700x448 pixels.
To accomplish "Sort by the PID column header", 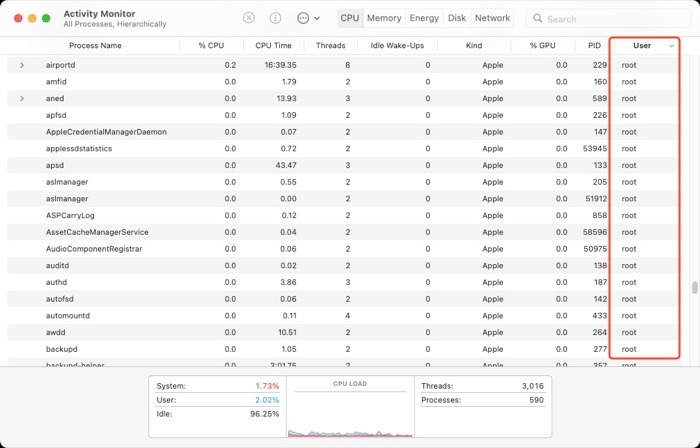I will [x=595, y=45].
